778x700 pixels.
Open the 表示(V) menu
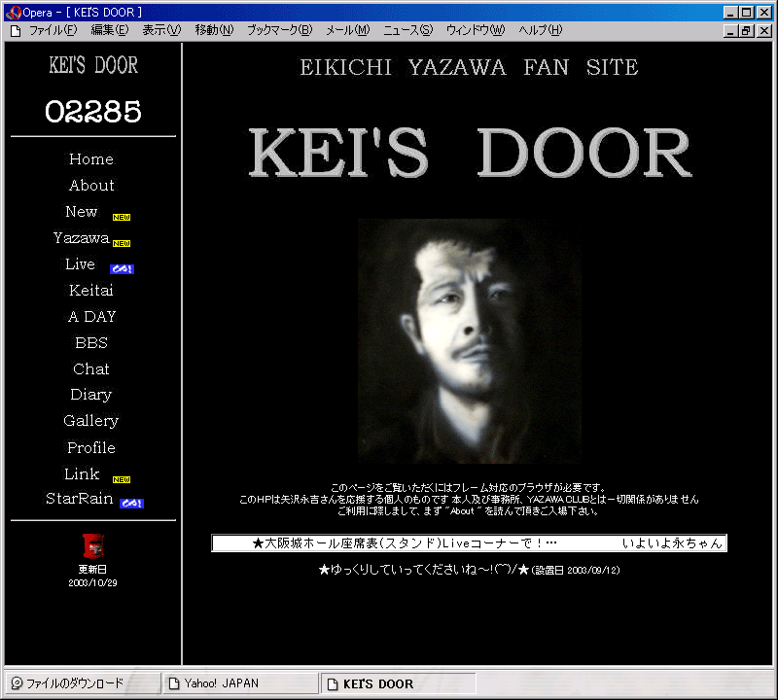tap(161, 31)
